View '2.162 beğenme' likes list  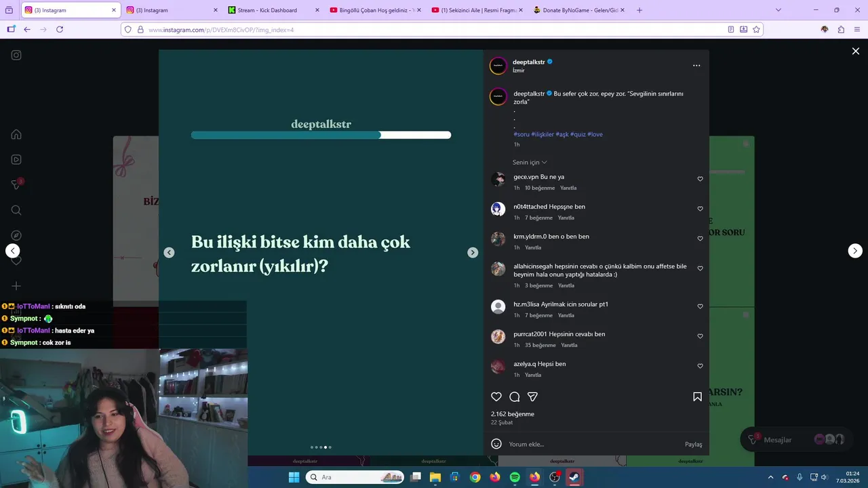point(513,414)
